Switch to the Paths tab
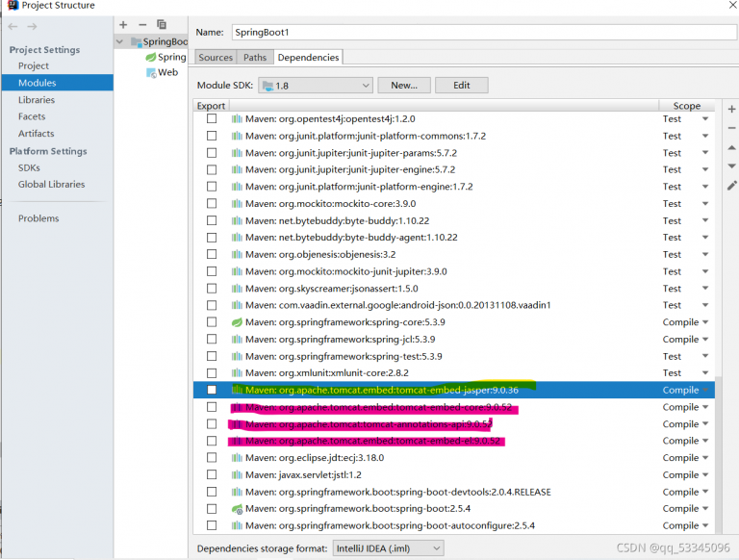 point(255,58)
